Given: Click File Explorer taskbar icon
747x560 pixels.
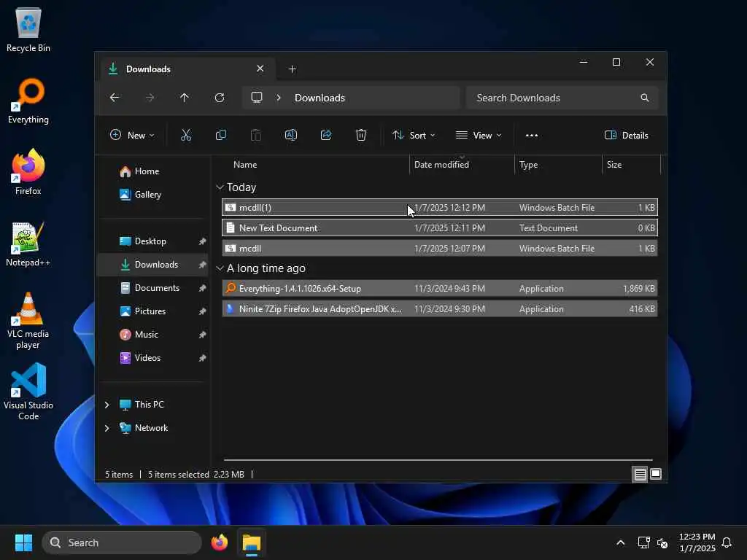Looking at the screenshot, I should click(252, 542).
